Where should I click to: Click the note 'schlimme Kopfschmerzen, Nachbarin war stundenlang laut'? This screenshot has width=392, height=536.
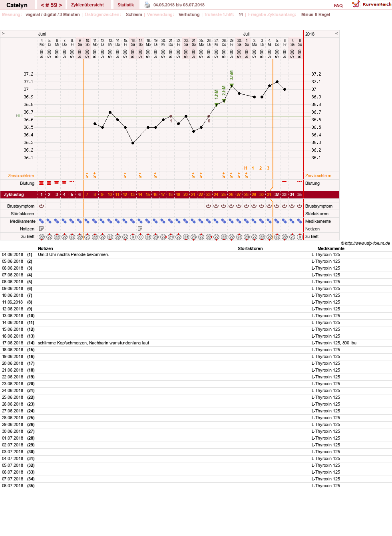pyautogui.click(x=94, y=343)
